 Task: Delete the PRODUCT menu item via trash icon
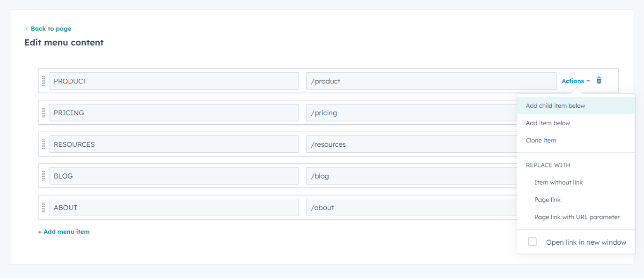click(x=599, y=80)
